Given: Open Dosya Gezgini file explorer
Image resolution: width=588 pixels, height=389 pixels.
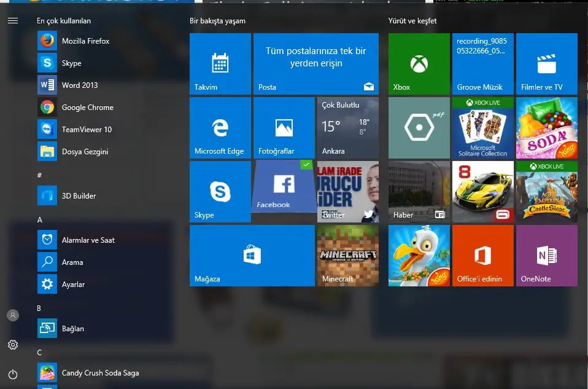Looking at the screenshot, I should point(85,152).
